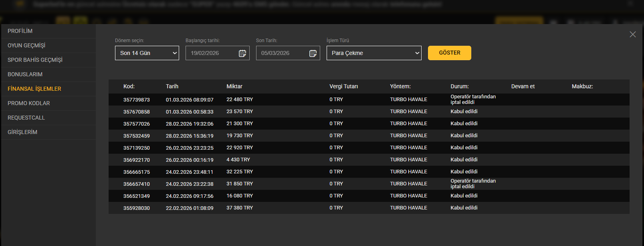Select transaction row with code 355928030

[x=136, y=208]
